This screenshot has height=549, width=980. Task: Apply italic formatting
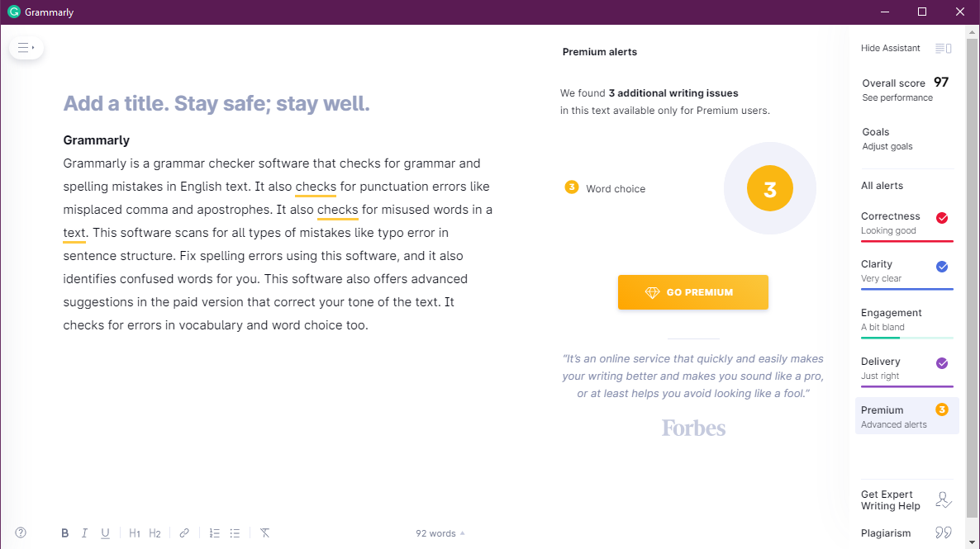click(84, 533)
